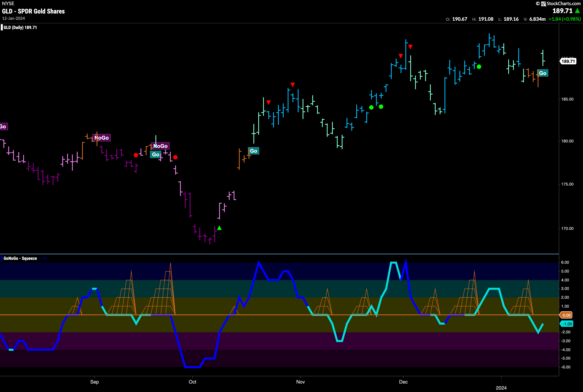Image resolution: width=583 pixels, height=392 pixels.
Task: Click the 3.00 oscillator axis label
Action: click(x=565, y=288)
